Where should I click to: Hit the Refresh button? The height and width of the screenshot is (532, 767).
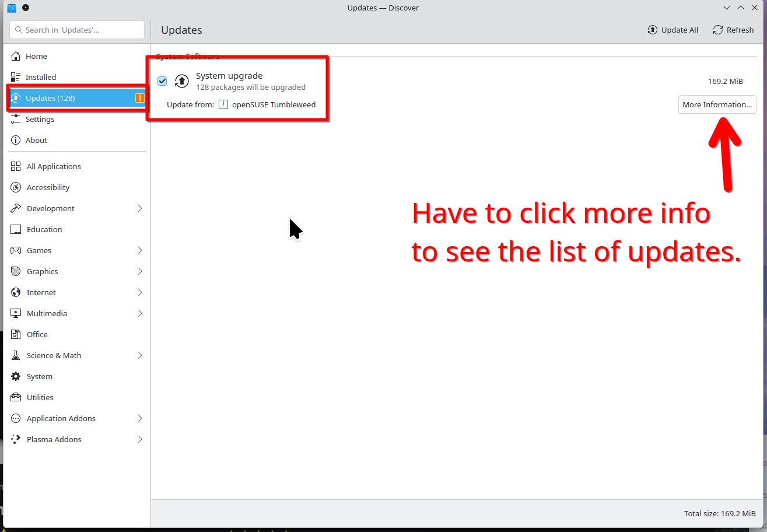coord(733,30)
